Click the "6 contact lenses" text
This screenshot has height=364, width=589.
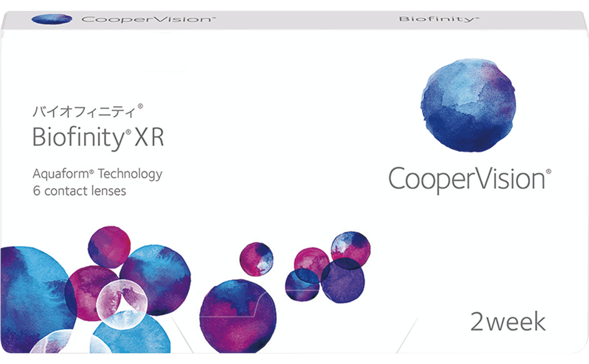(x=79, y=191)
